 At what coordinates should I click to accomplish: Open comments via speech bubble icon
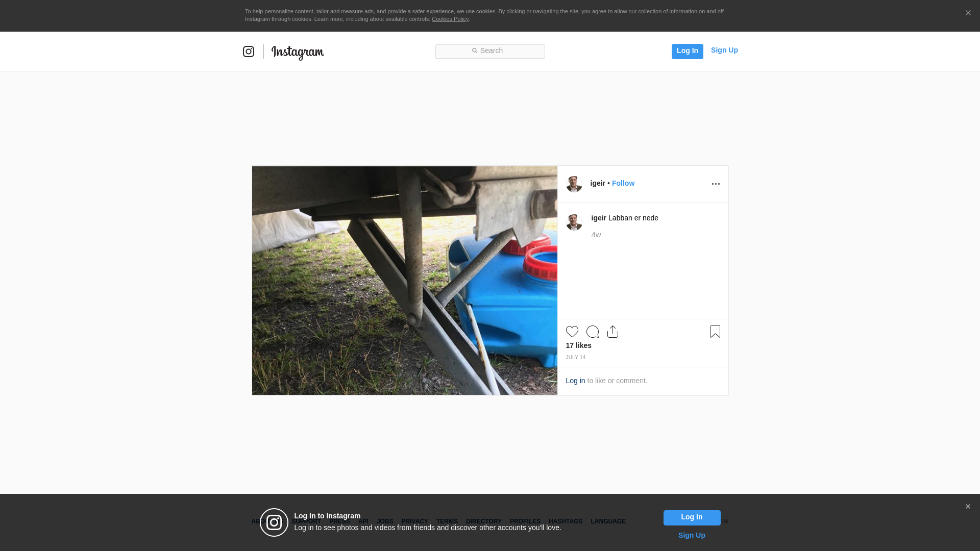[x=593, y=332]
